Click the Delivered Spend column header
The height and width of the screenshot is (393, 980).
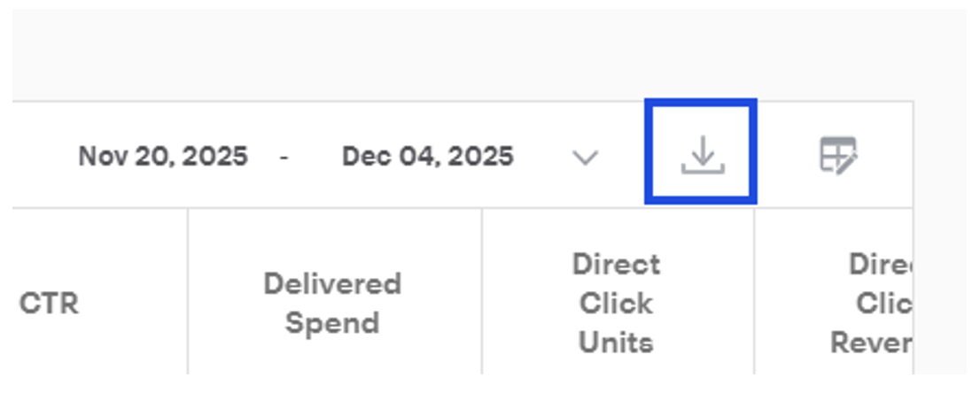point(332,304)
